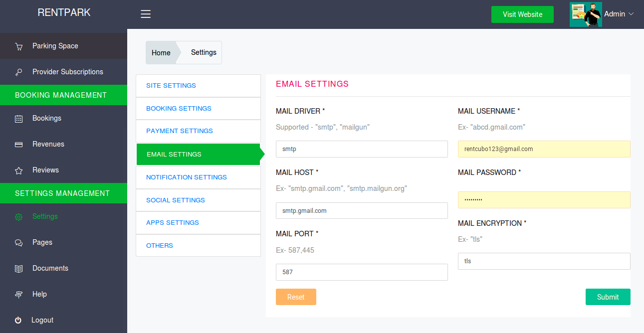Click the 'MAIL DRIVER *' label
Image resolution: width=644 pixels, height=333 pixels.
[300, 111]
